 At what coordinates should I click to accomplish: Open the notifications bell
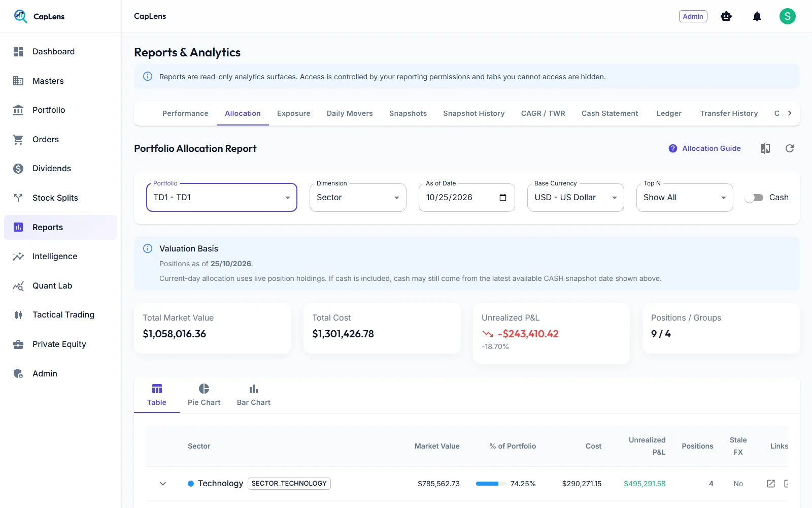click(757, 16)
